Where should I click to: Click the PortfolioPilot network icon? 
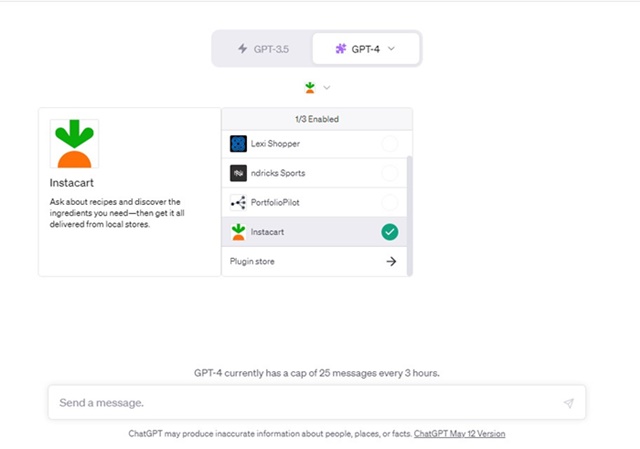238,202
